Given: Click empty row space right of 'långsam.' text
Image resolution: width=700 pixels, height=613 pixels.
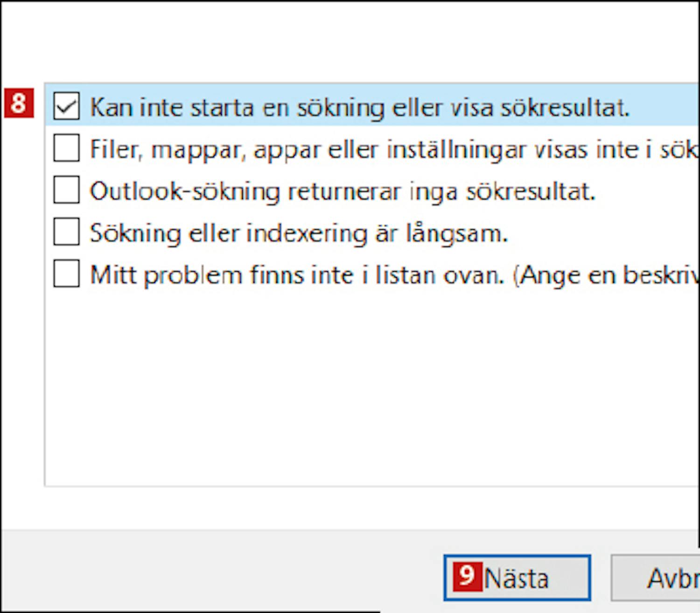Looking at the screenshot, I should [604, 232].
